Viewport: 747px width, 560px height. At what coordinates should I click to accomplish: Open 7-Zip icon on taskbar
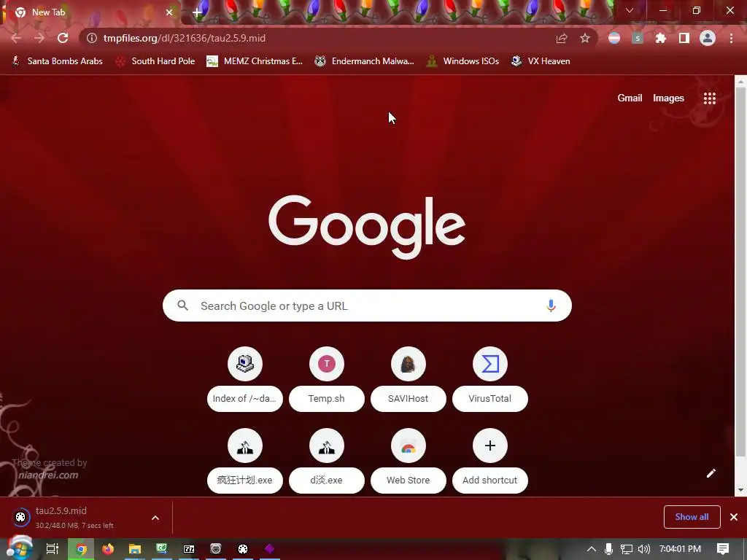pyautogui.click(x=189, y=549)
